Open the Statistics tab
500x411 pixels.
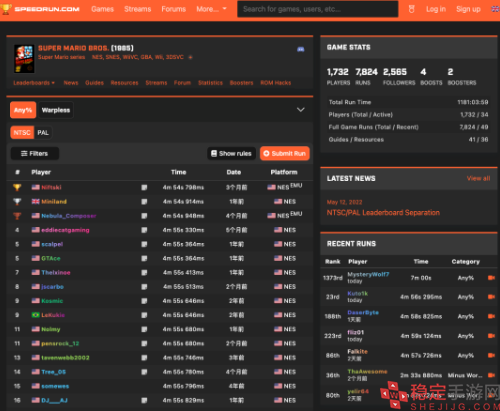[x=210, y=83]
